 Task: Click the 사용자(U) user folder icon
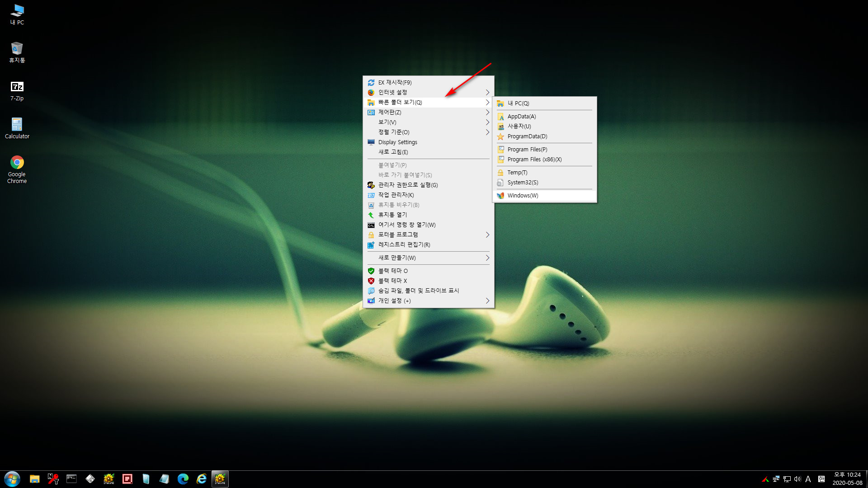pos(500,127)
